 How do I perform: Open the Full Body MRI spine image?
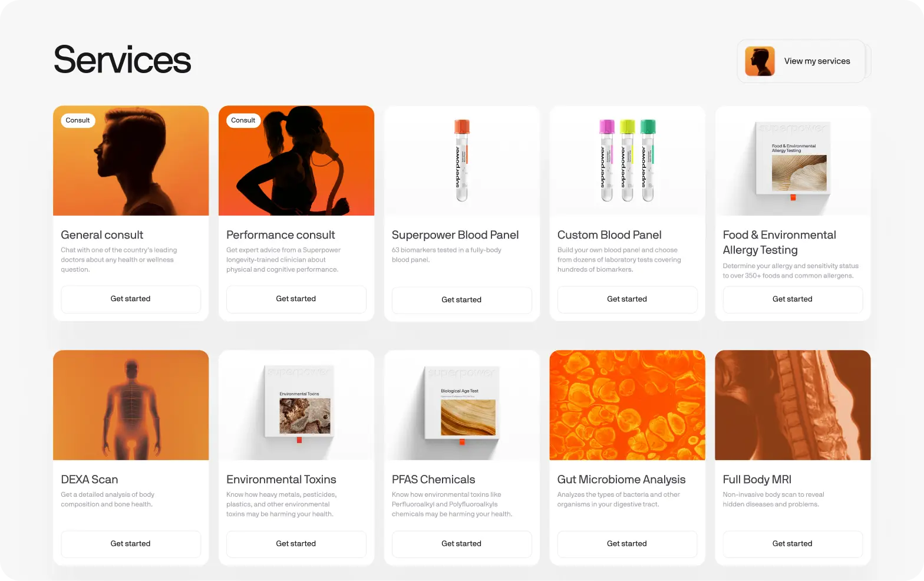coord(793,405)
